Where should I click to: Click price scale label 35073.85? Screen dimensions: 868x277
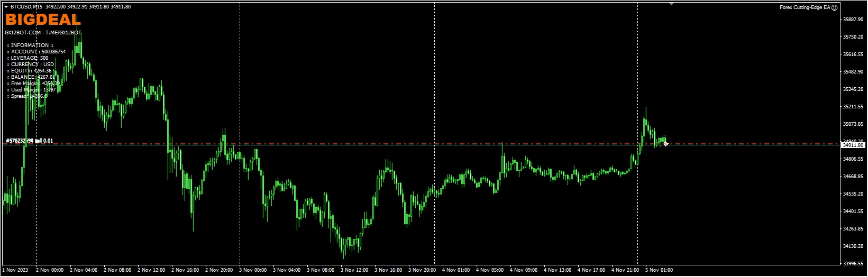pos(853,124)
